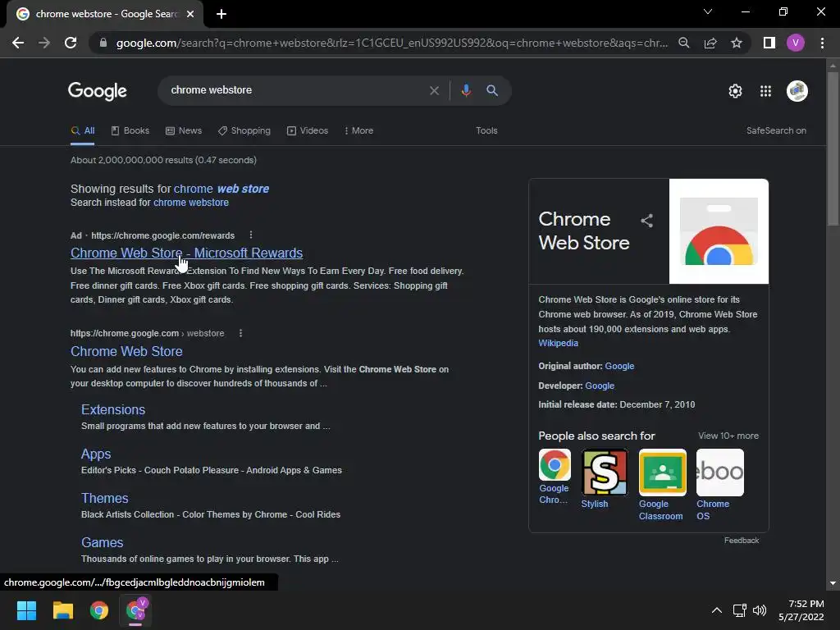Open the Games sitelink

103,543
